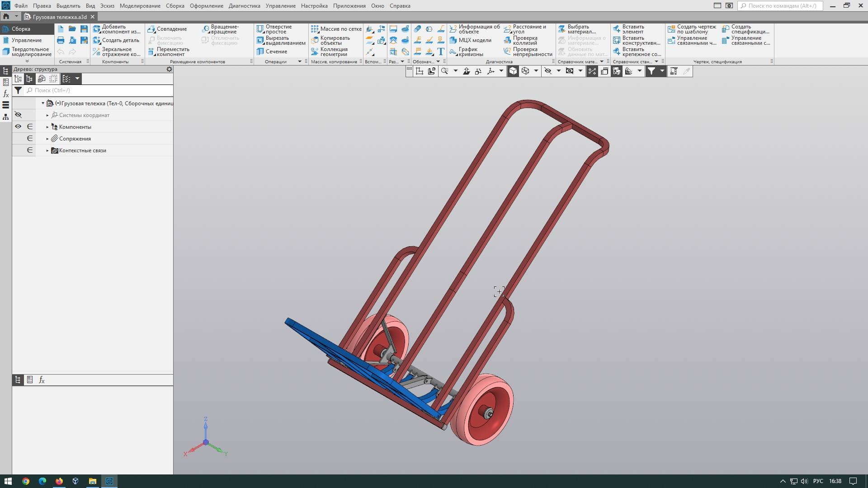Toggle shaded display mode cube button
The height and width of the screenshot is (488, 868).
pyautogui.click(x=513, y=71)
